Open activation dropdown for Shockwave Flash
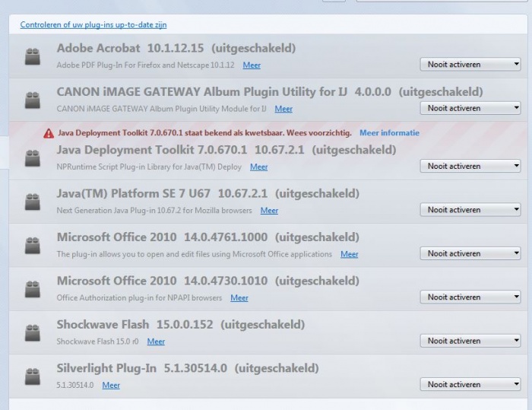This screenshot has width=532, height=410. pyautogui.click(x=470, y=341)
